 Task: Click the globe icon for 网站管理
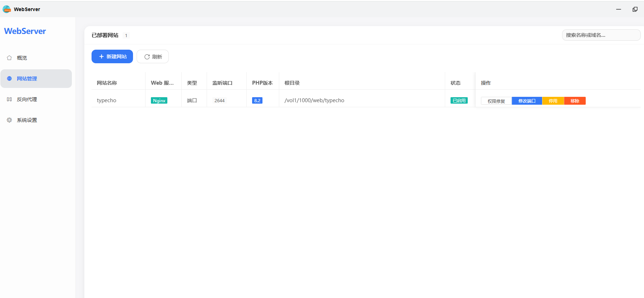(9, 79)
